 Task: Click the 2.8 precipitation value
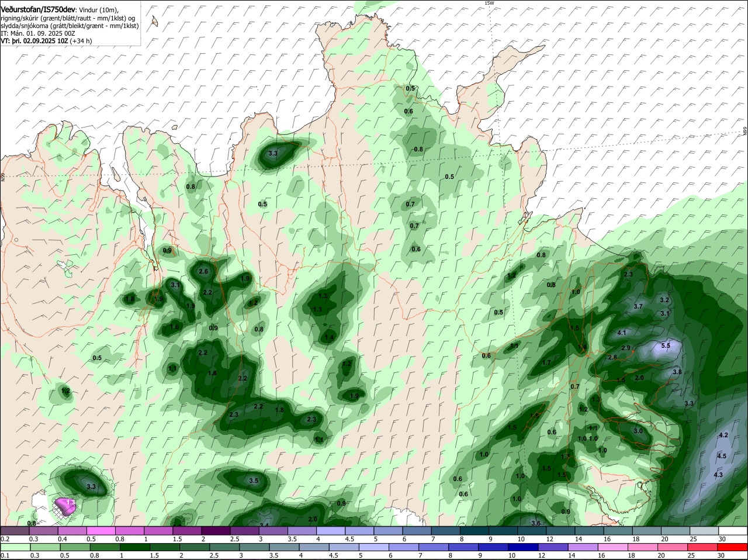[x=612, y=357]
